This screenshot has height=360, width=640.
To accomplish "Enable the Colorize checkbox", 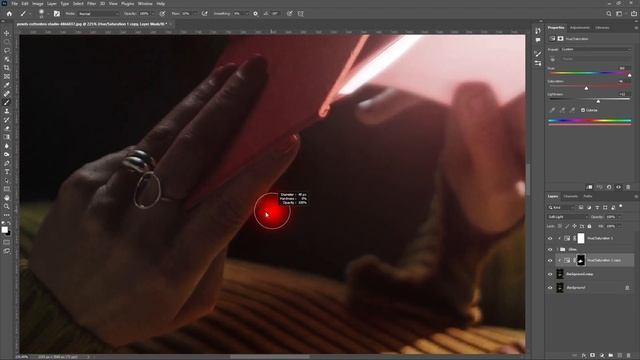I will (x=583, y=110).
